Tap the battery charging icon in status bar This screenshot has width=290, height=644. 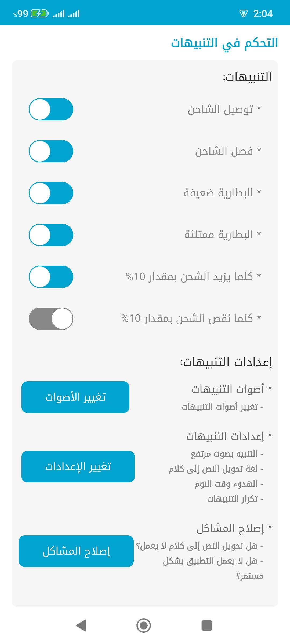coord(39,14)
